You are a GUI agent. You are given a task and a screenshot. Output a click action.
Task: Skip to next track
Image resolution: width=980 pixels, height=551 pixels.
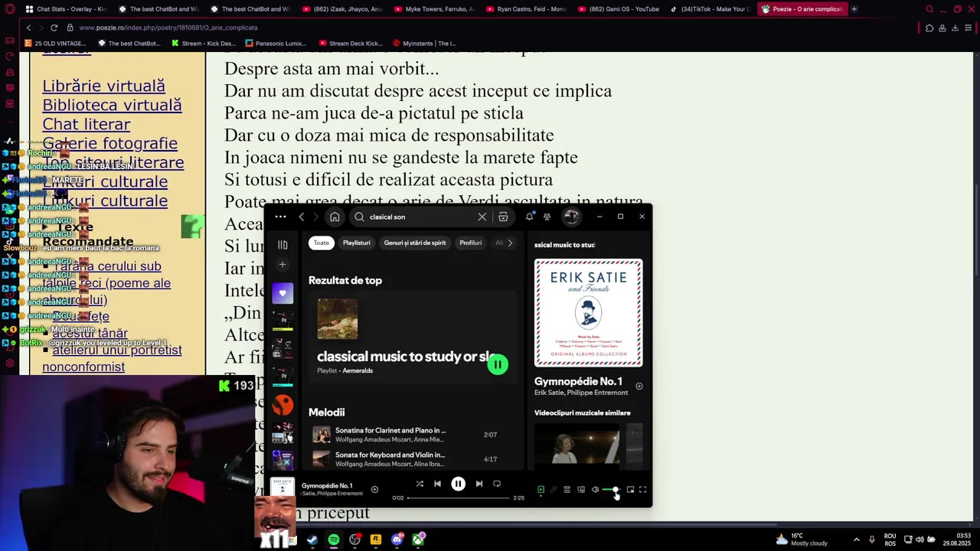(x=479, y=484)
